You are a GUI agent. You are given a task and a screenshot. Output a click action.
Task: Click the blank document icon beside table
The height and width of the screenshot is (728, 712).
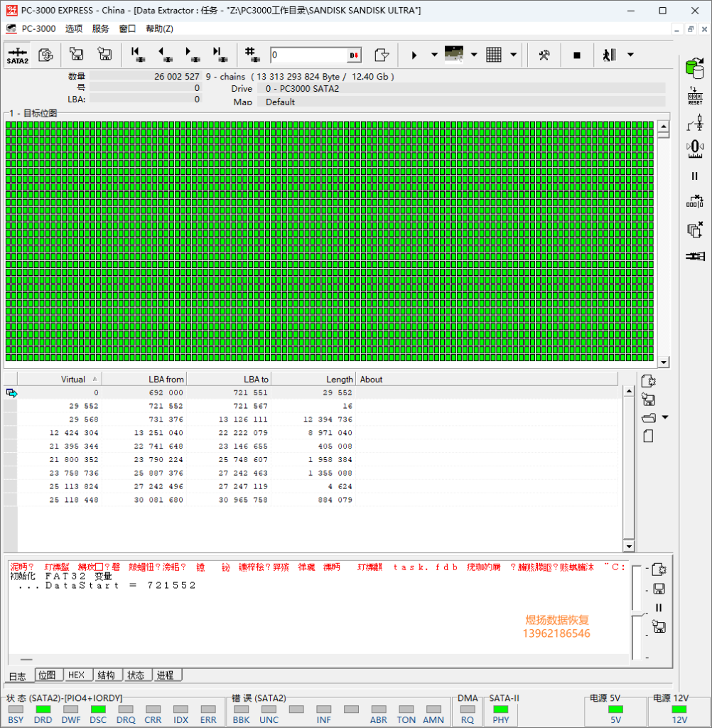coord(649,436)
